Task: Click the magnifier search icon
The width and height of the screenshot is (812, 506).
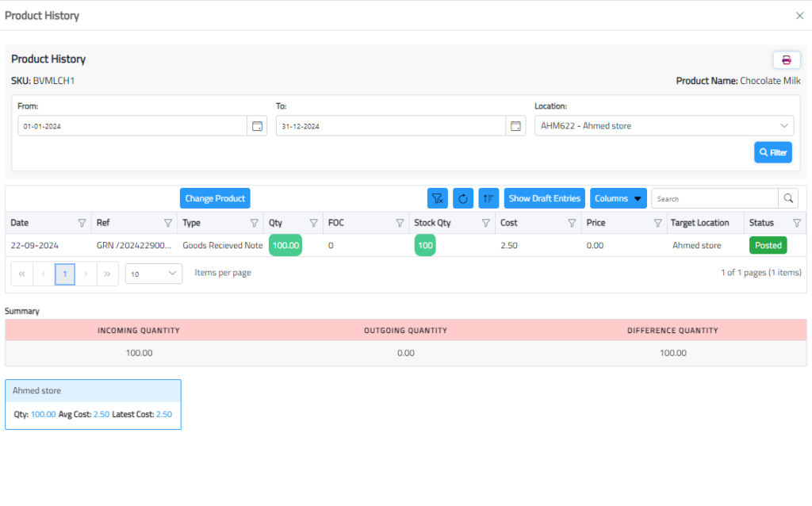Action: click(x=788, y=198)
